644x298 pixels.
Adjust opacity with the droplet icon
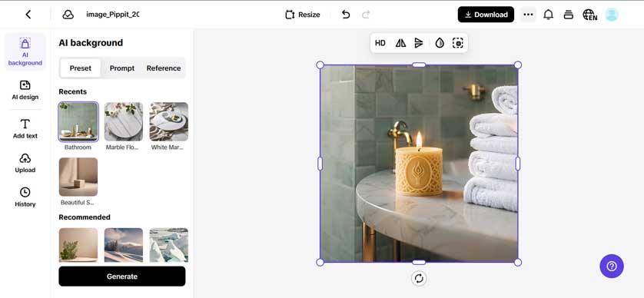(440, 43)
